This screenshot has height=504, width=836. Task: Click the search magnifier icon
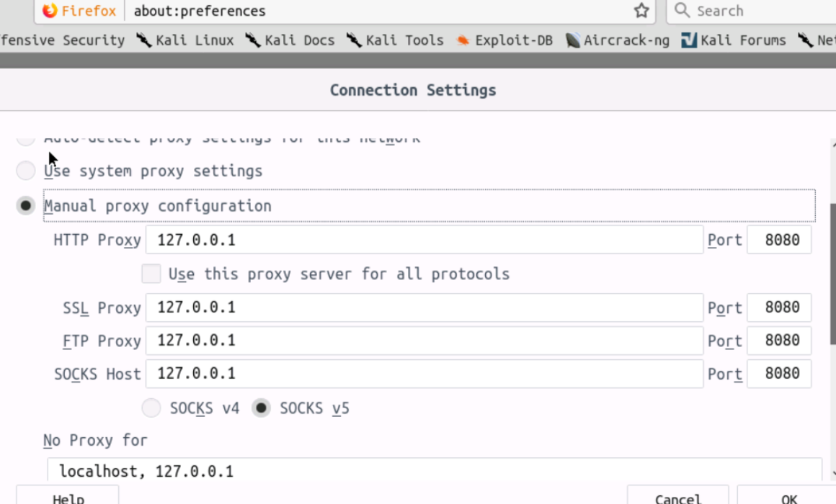pyautogui.click(x=682, y=11)
